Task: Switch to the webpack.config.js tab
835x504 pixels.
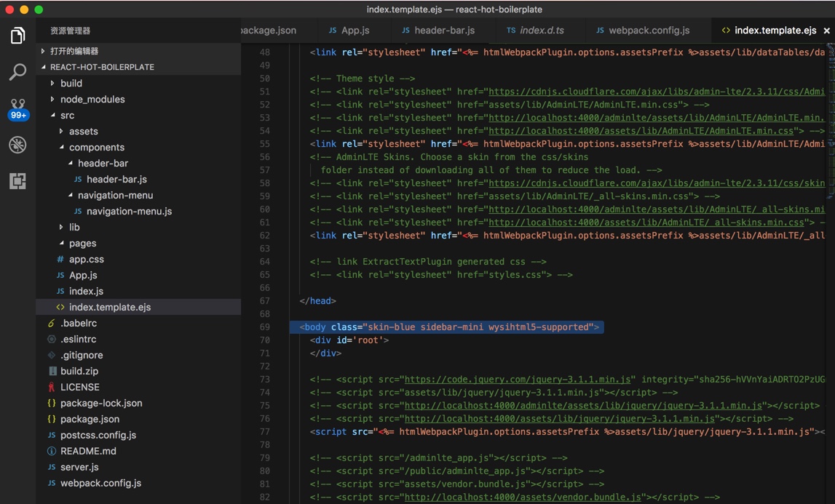Action: (648, 30)
